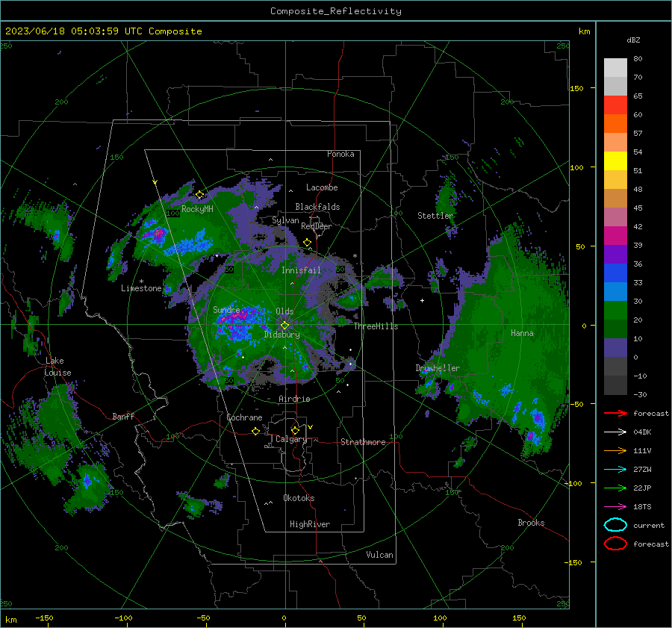Click the Composite_Reflectivity title text
Viewport: 672px width, 628px height.
click(336, 11)
